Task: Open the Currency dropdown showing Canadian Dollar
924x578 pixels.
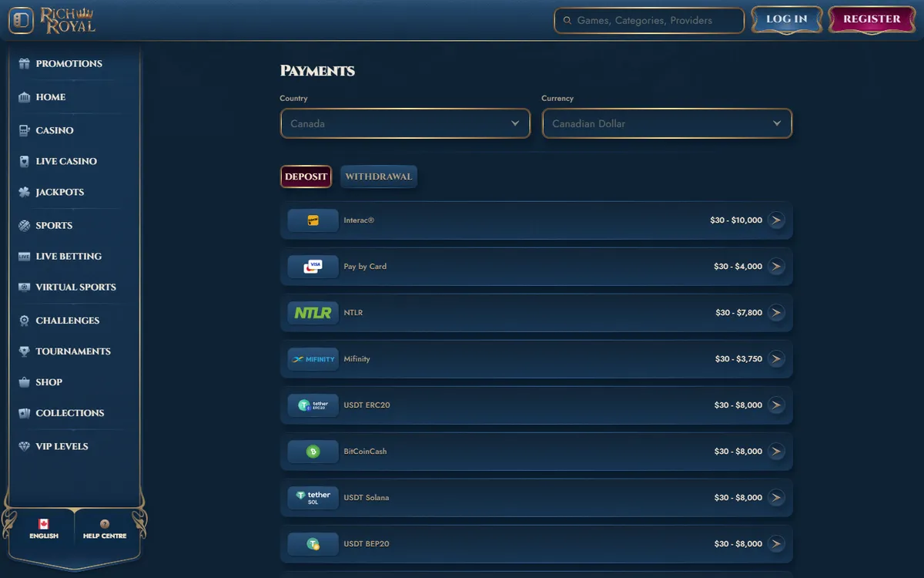Action: point(667,123)
